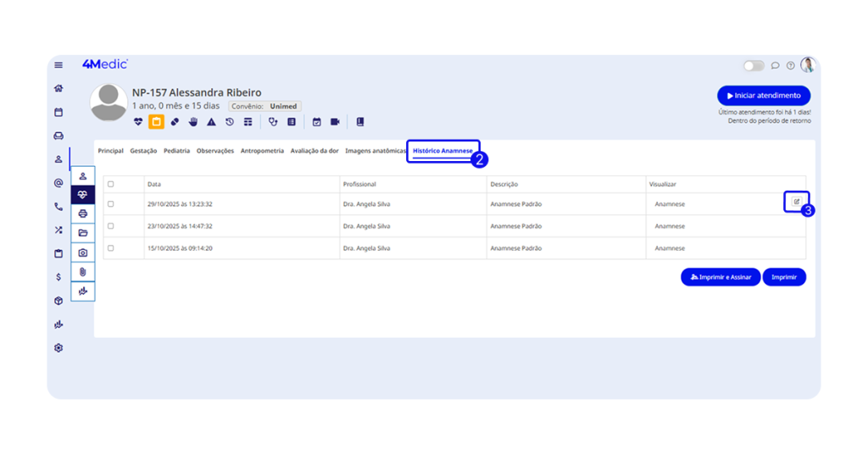
Task: Toggle the switch in the top header
Action: [x=753, y=65]
